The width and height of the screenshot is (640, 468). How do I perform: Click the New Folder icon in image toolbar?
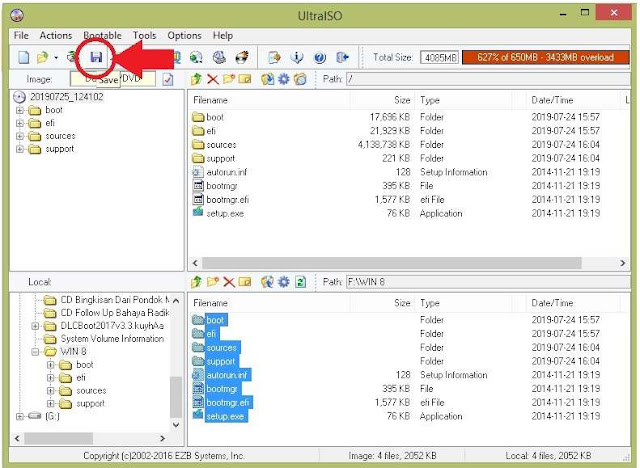point(229,79)
